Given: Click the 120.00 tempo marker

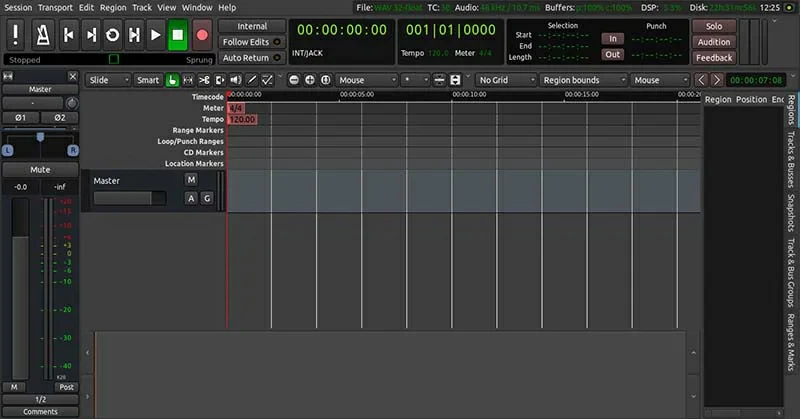Looking at the screenshot, I should point(242,119).
